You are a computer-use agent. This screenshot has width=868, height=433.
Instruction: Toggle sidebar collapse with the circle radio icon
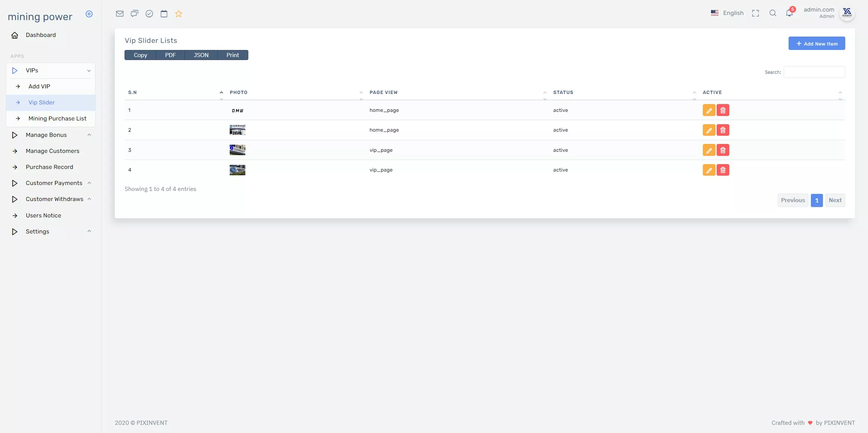click(89, 14)
